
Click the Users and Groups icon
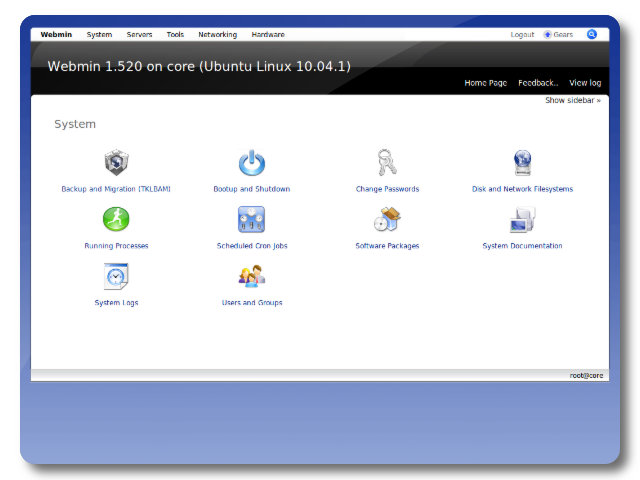coord(251,276)
